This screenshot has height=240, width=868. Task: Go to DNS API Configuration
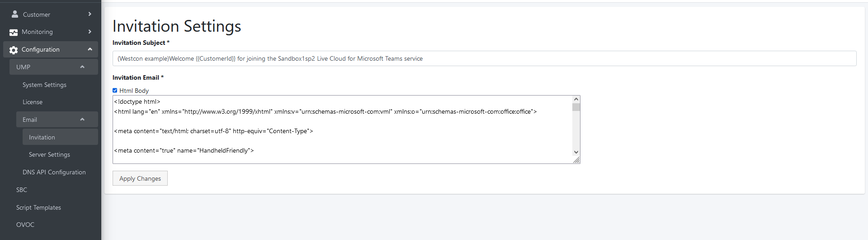tap(54, 173)
